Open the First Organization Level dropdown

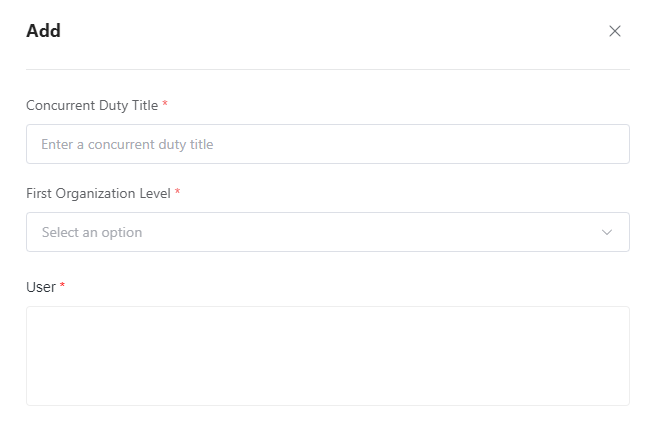[x=327, y=232]
